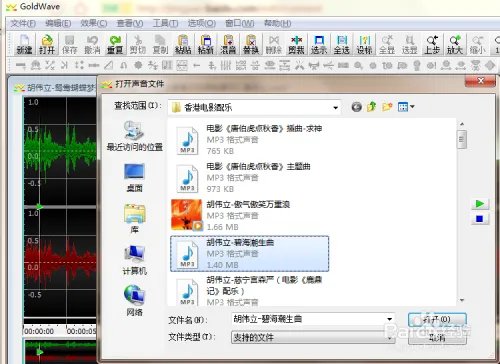Select 桌面 (Desktop) in the places bar
Viewport: 500px width, 364px height.
[x=134, y=178]
